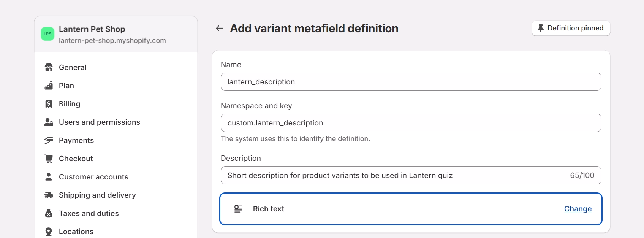Click the 65/100 character counter
The width and height of the screenshot is (644, 238).
point(582,175)
